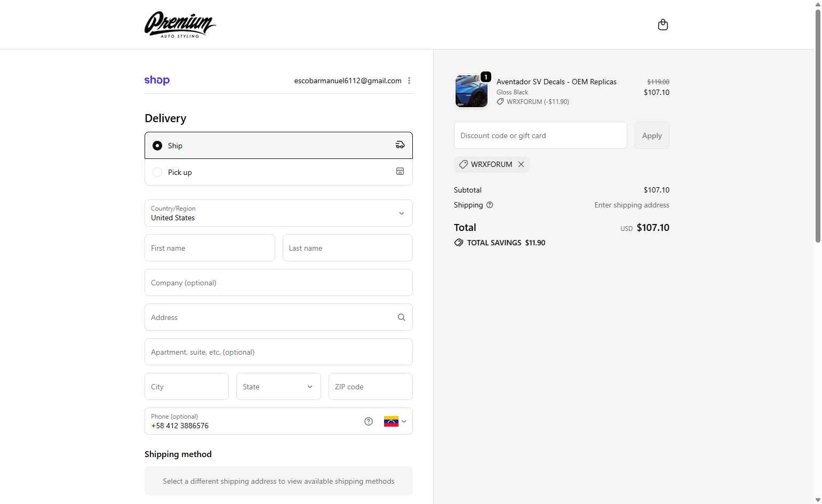Click the struck-through $119.00 price

click(x=658, y=82)
